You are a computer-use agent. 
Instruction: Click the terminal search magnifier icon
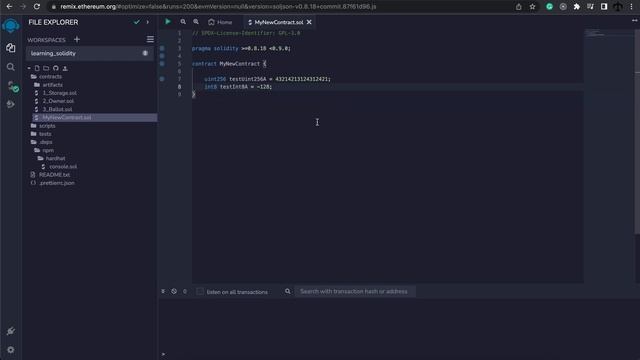(x=288, y=291)
